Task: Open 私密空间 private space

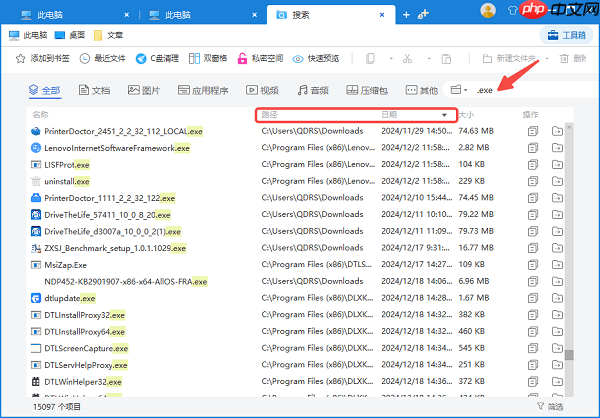Action: coord(260,59)
